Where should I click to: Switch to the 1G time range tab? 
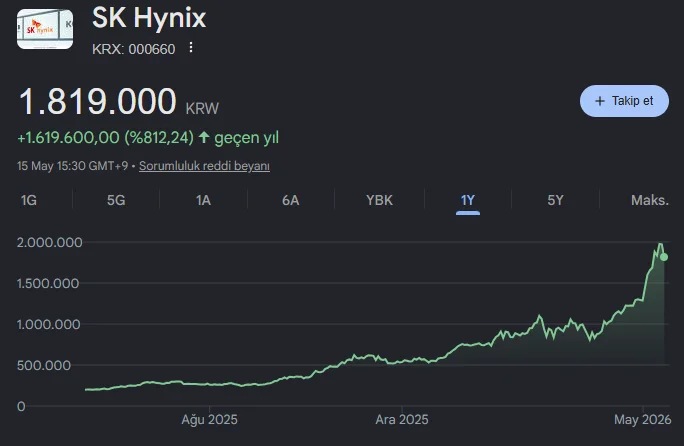coord(29,200)
